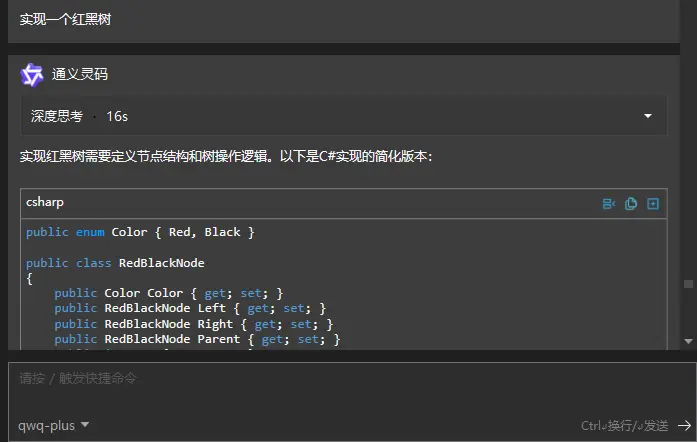Click the Left property code line
This screenshot has height=442, width=697.
click(x=190, y=308)
